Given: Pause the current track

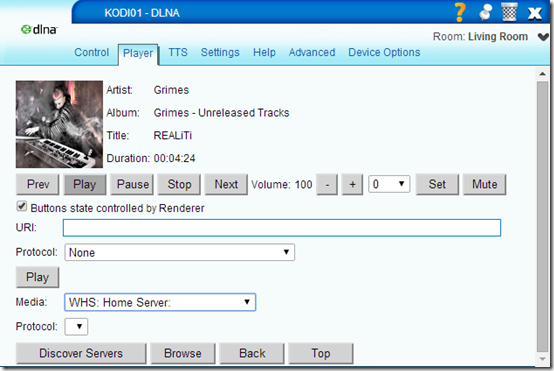Looking at the screenshot, I should 132,184.
